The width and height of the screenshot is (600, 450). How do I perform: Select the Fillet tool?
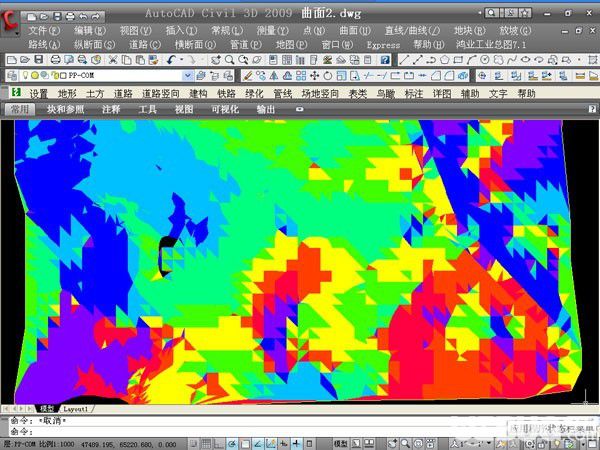449,75
